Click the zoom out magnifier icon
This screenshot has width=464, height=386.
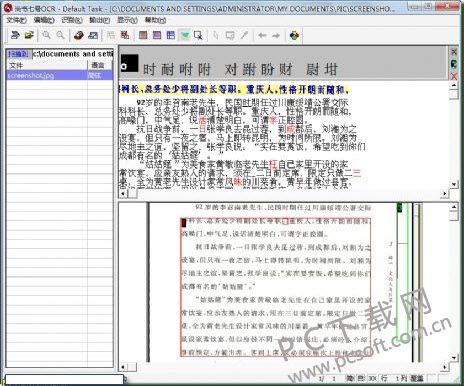click(60, 35)
